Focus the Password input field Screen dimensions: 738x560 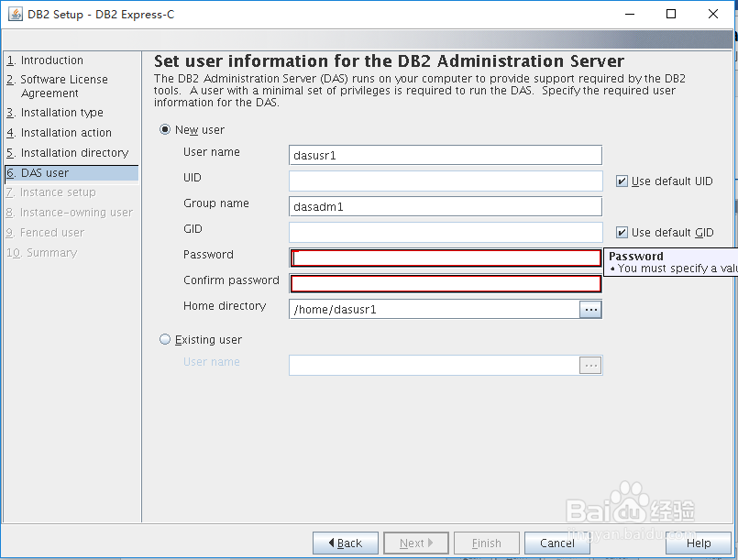coord(446,258)
